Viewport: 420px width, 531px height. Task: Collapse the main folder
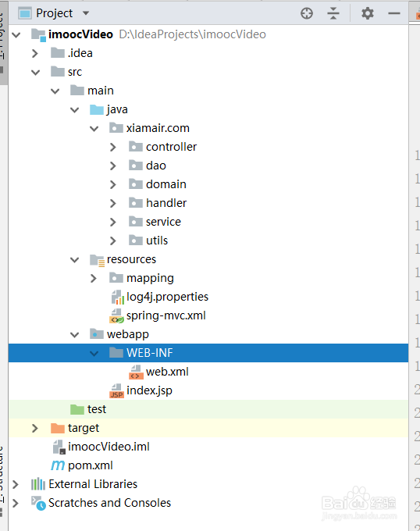(55, 91)
